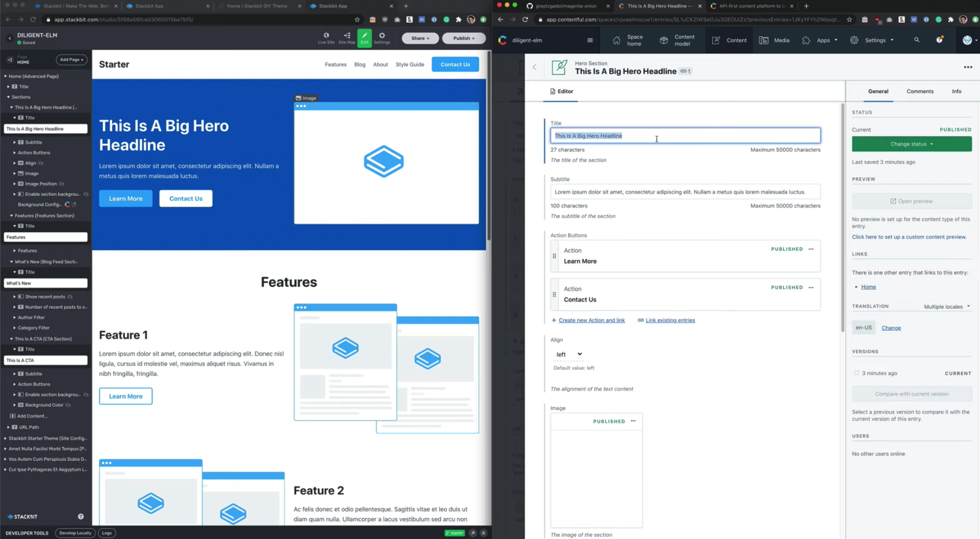Screen dimensions: 980x539
Task: Open the Publish dropdown button
Action: pyautogui.click(x=463, y=38)
